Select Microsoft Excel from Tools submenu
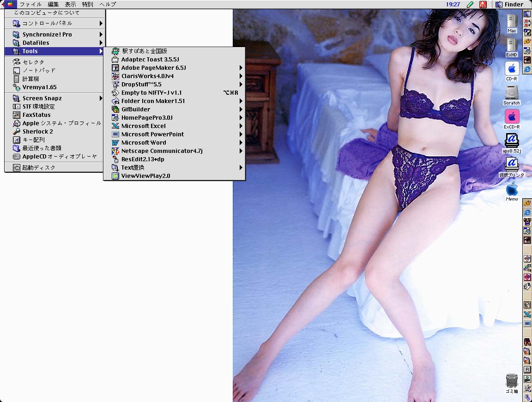Screen dimensions: 532x402 pyautogui.click(x=143, y=126)
